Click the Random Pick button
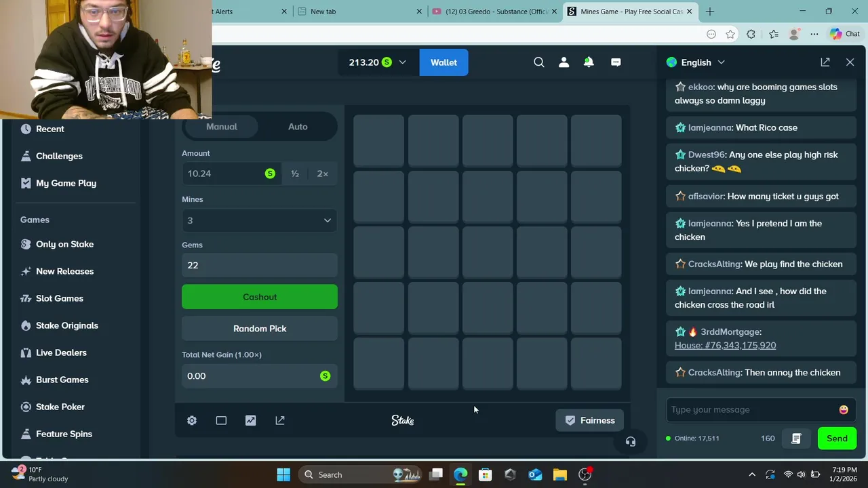The width and height of the screenshot is (868, 488). pos(260,329)
